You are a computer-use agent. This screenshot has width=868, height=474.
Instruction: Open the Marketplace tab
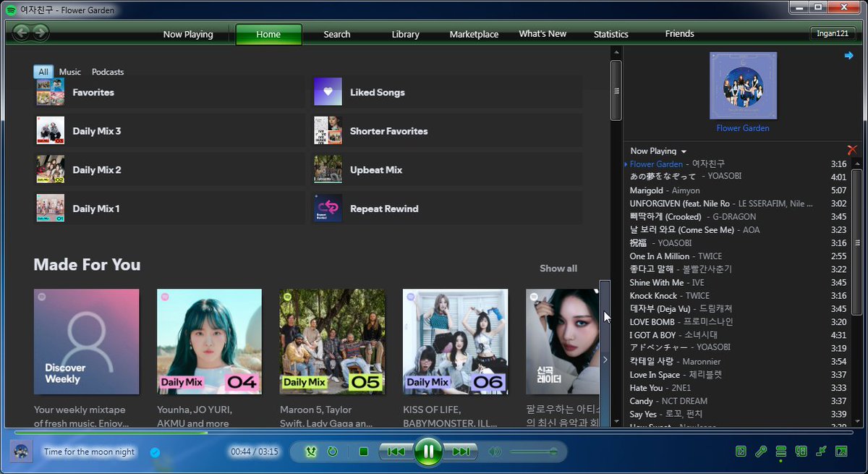pos(474,34)
